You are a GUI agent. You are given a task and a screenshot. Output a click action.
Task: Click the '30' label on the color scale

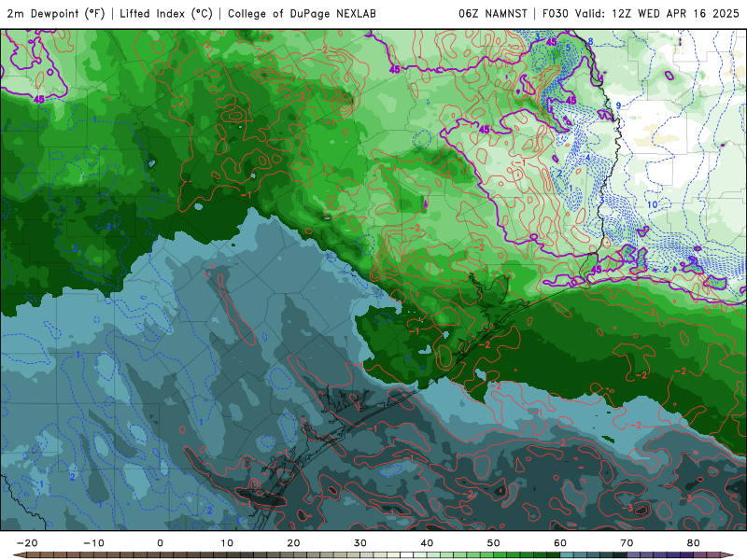click(x=360, y=543)
